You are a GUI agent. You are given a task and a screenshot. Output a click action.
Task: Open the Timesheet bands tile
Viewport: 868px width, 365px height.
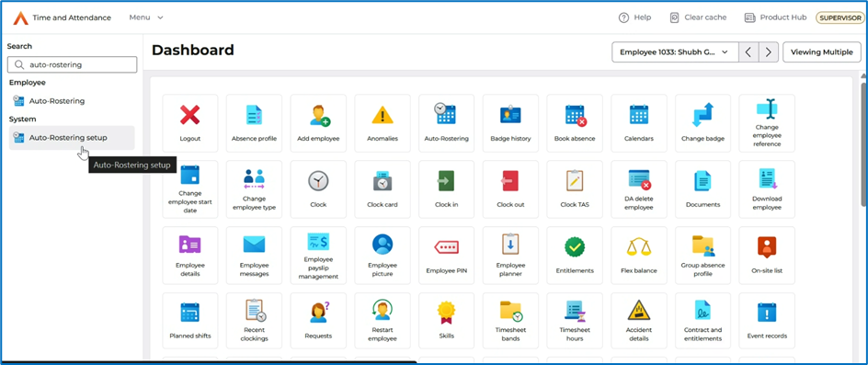coord(510,321)
